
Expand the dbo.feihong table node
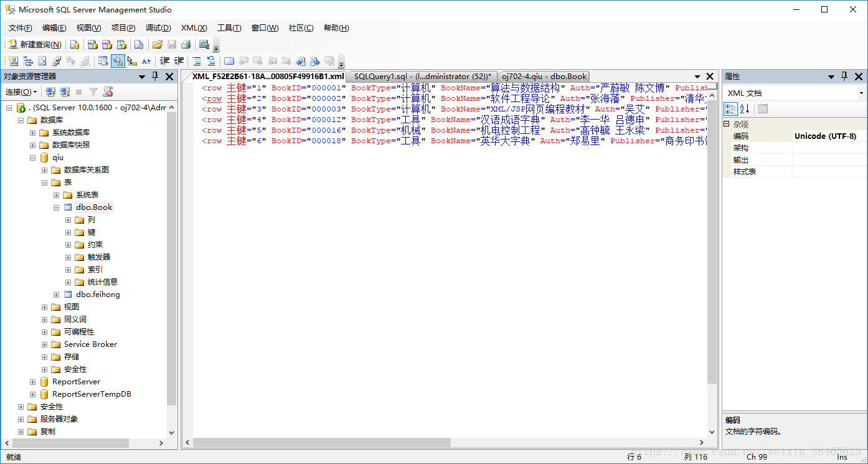click(56, 295)
